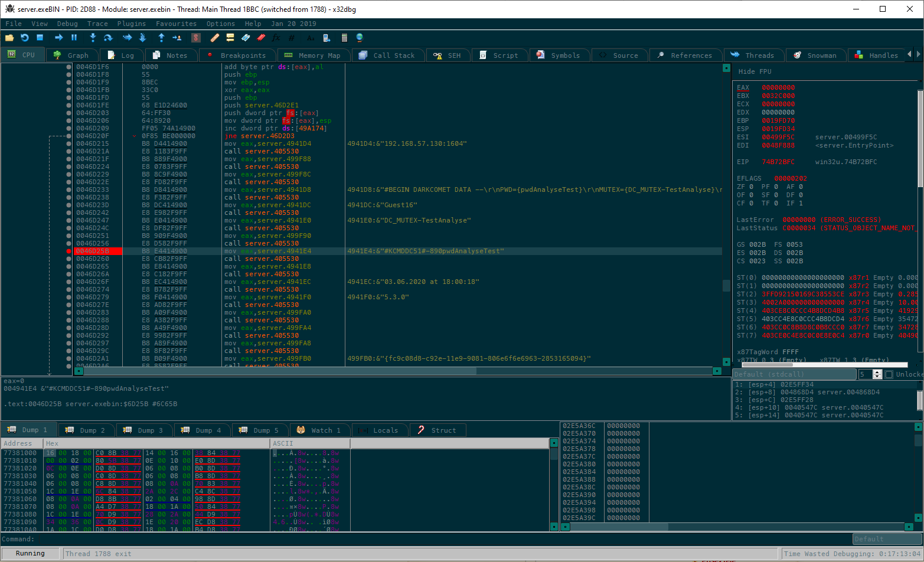Switch to the Graph tab
This screenshot has width=924, height=562.
(x=72, y=54)
